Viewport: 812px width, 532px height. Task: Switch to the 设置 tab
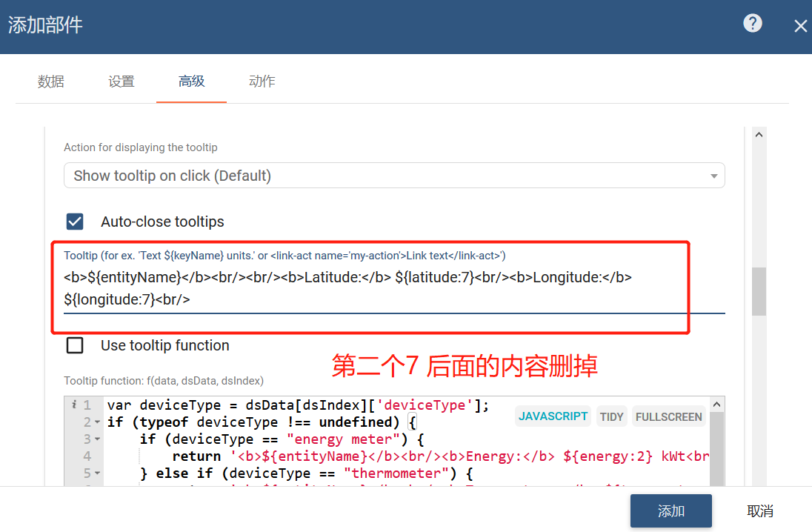tap(122, 82)
